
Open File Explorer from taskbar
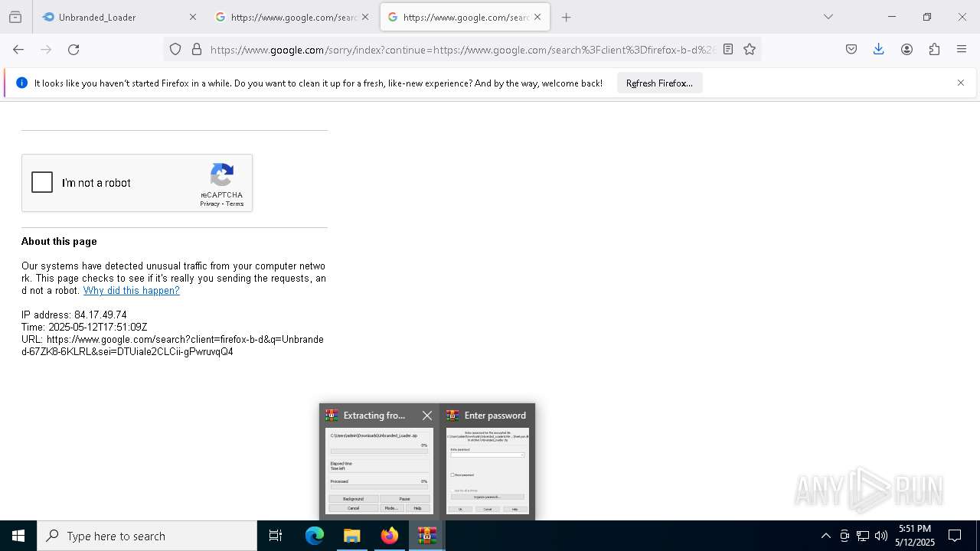point(351,536)
